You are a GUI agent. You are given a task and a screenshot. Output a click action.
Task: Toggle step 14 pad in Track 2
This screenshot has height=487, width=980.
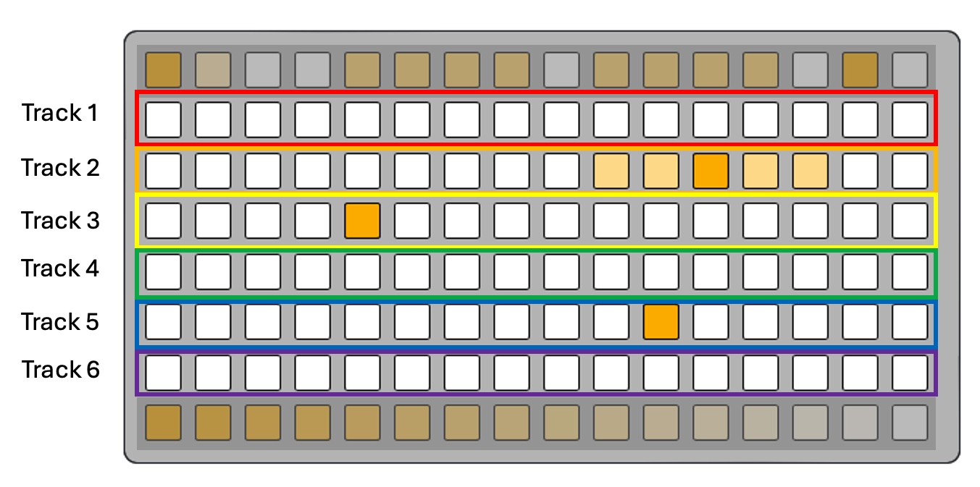(811, 171)
